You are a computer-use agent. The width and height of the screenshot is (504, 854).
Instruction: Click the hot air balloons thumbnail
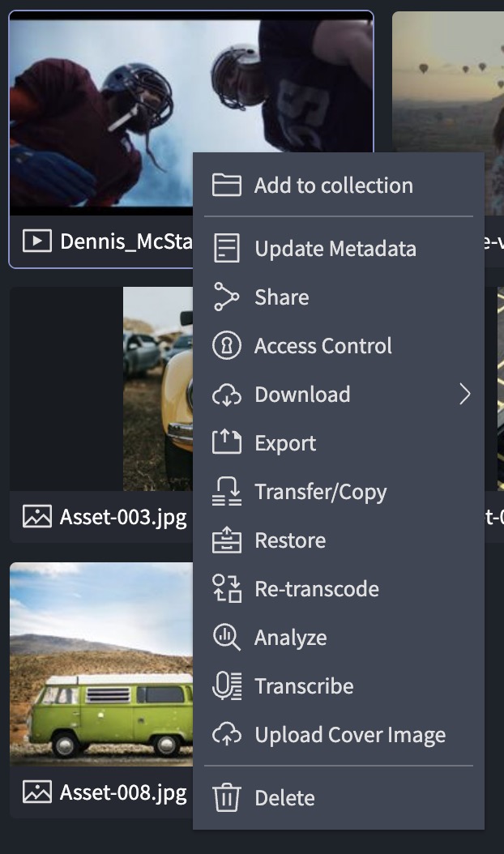(x=447, y=81)
